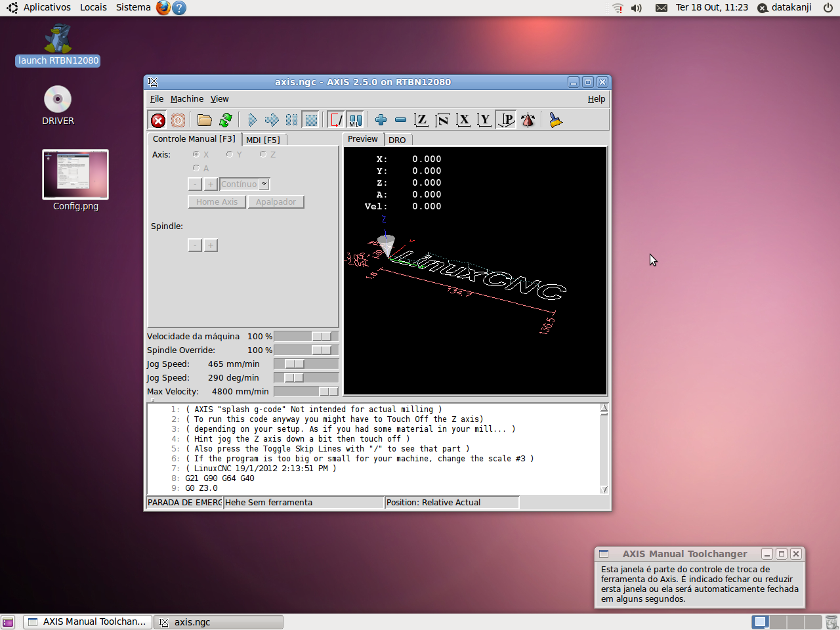This screenshot has height=630, width=840.
Task: Open the help icon in top panel
Action: click(x=178, y=8)
